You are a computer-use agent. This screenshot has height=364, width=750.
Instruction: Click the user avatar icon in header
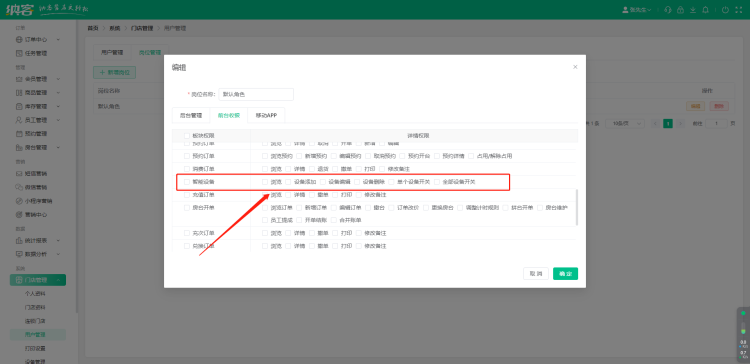pos(625,10)
